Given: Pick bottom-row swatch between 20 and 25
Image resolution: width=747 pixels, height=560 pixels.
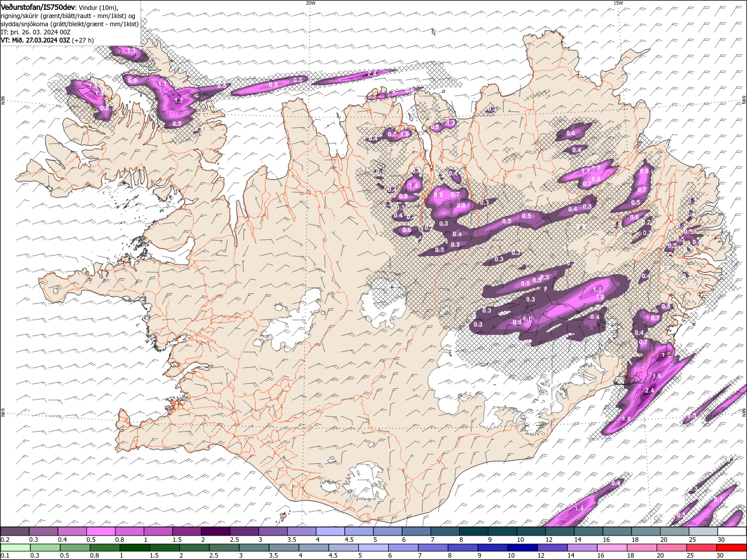Looking at the screenshot, I should 672,548.
